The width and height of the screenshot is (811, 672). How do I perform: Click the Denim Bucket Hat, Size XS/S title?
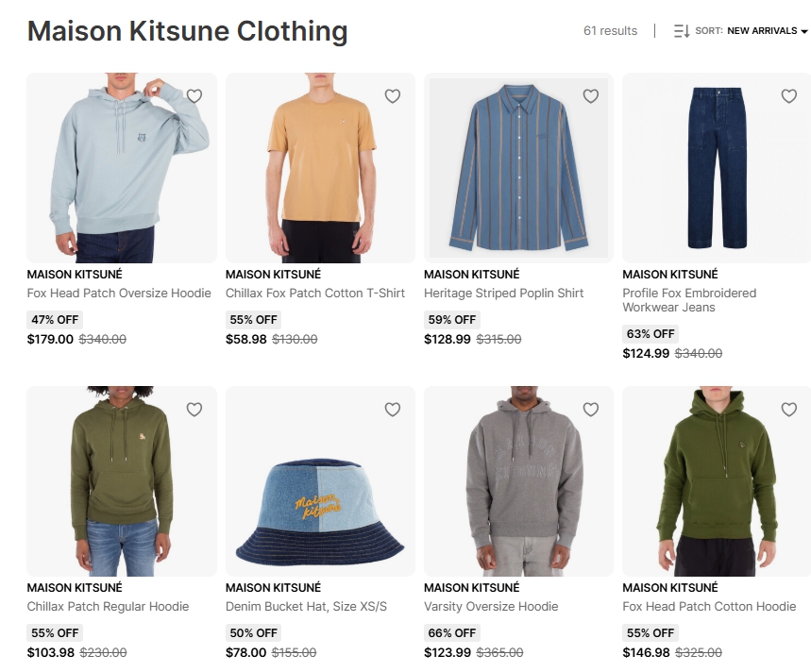pos(306,606)
